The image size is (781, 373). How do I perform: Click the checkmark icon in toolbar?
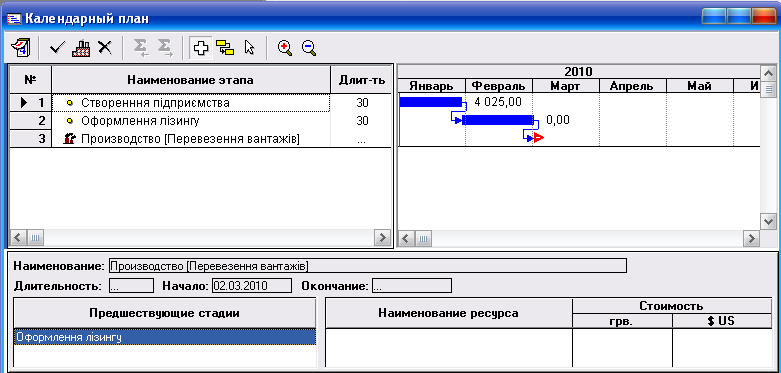57,48
